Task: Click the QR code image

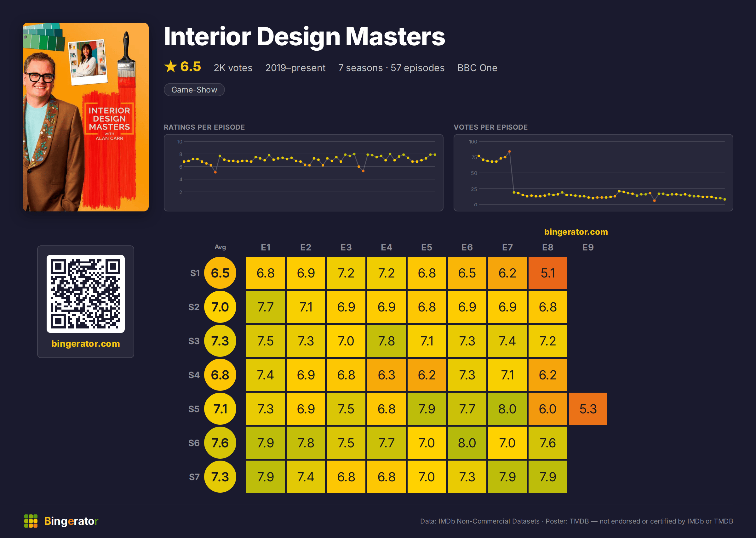Action: click(86, 294)
